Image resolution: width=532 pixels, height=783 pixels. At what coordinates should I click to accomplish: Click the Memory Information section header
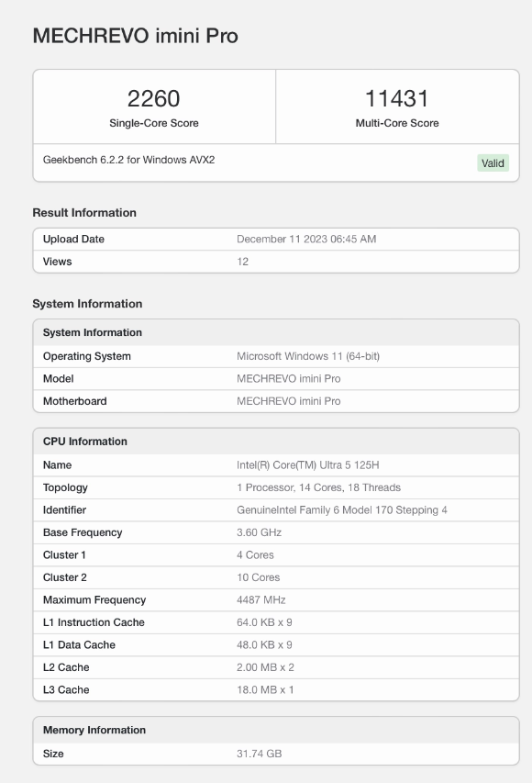(276, 730)
